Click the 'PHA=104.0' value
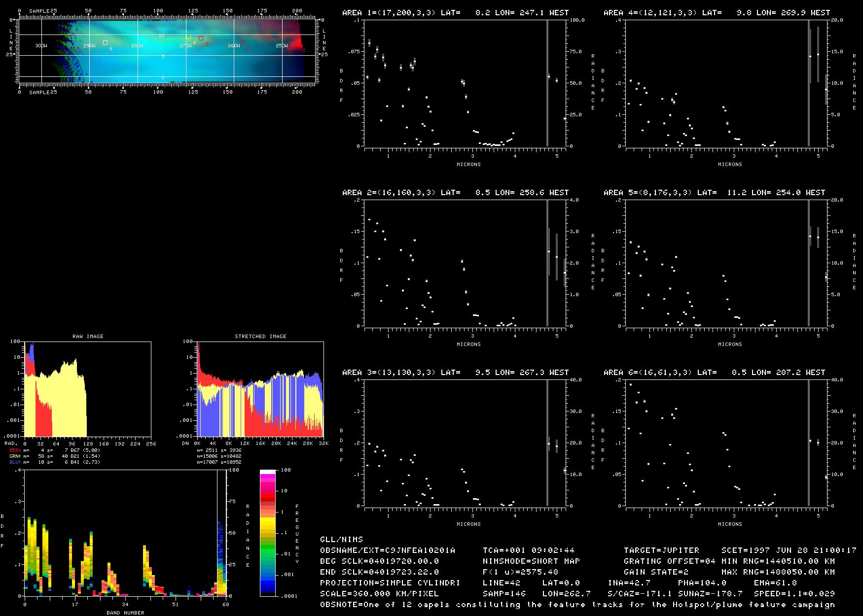The width and height of the screenshot is (863, 616). (x=702, y=582)
